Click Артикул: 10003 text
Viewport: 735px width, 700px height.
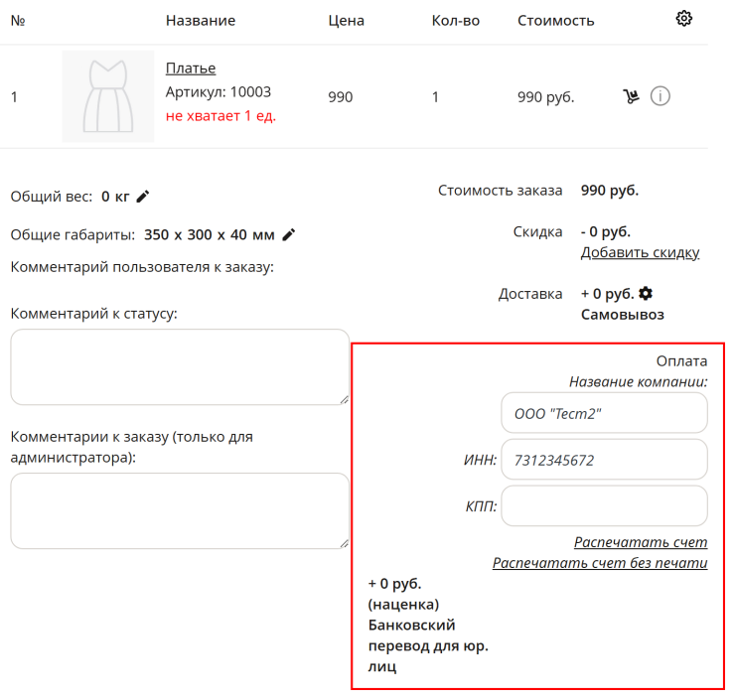tap(218, 91)
